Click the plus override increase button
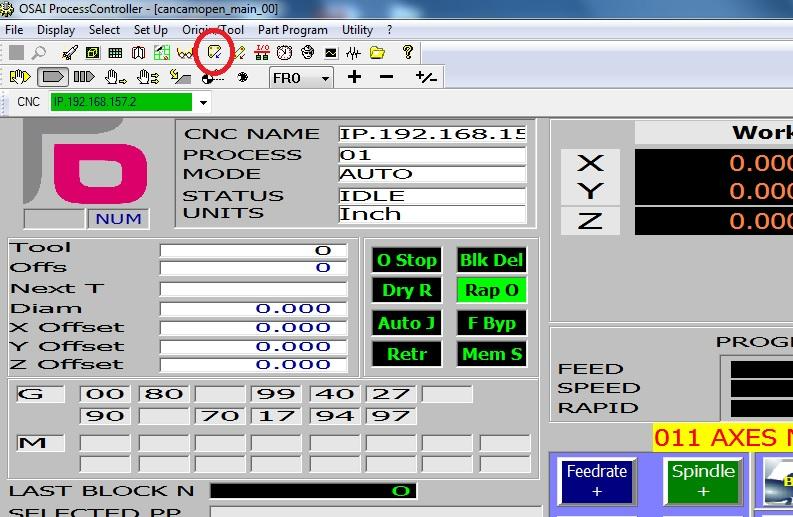793x517 pixels. 355,77
